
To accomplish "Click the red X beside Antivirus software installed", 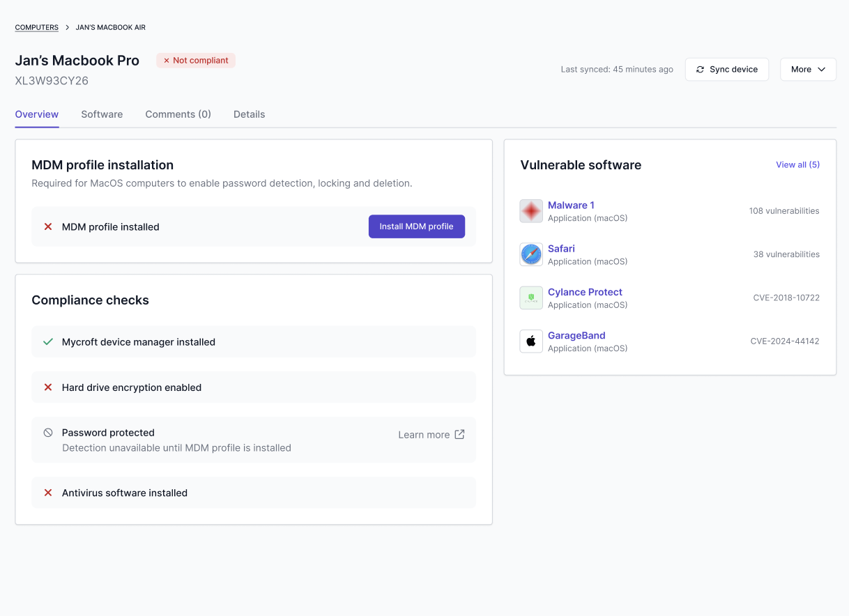I will click(x=48, y=493).
